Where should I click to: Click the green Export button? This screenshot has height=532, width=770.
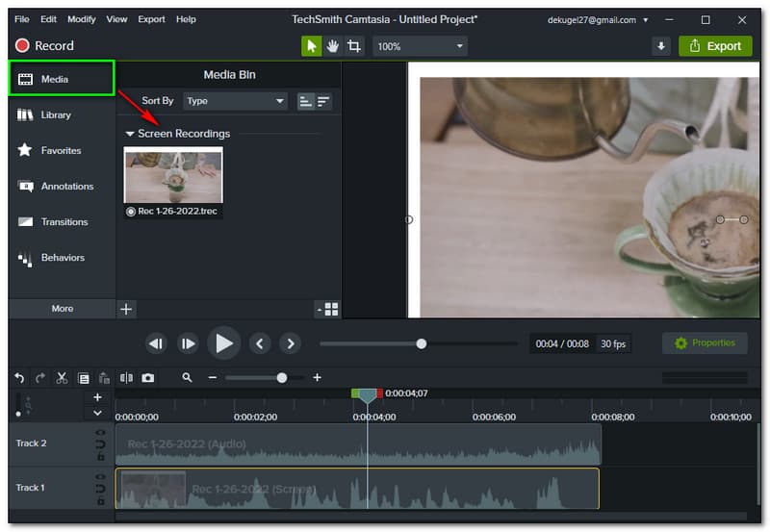point(715,46)
